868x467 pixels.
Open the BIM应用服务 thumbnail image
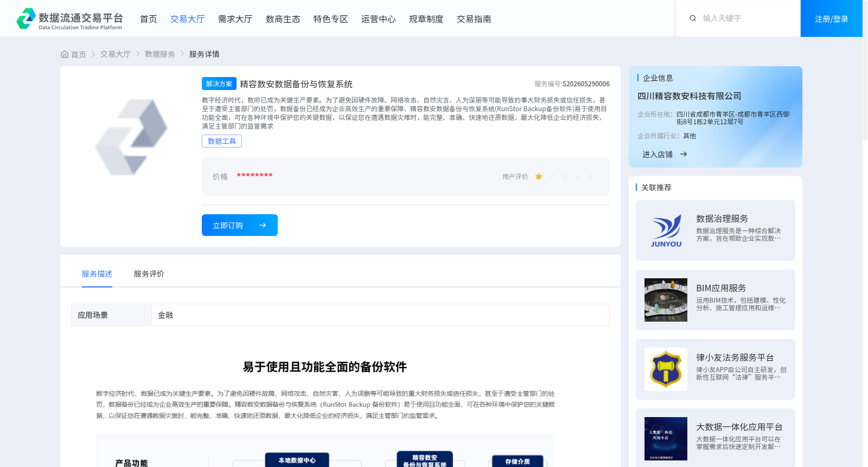[666, 300]
